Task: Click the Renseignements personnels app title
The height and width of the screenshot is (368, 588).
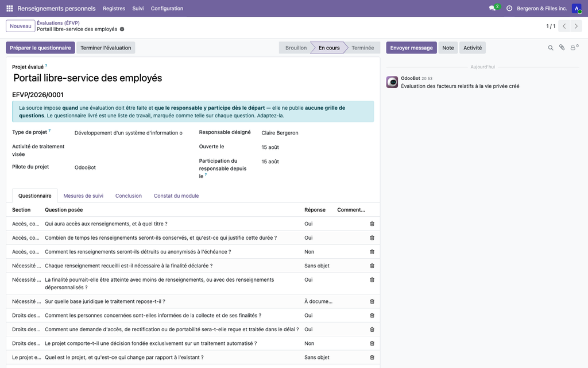Action: [56, 8]
